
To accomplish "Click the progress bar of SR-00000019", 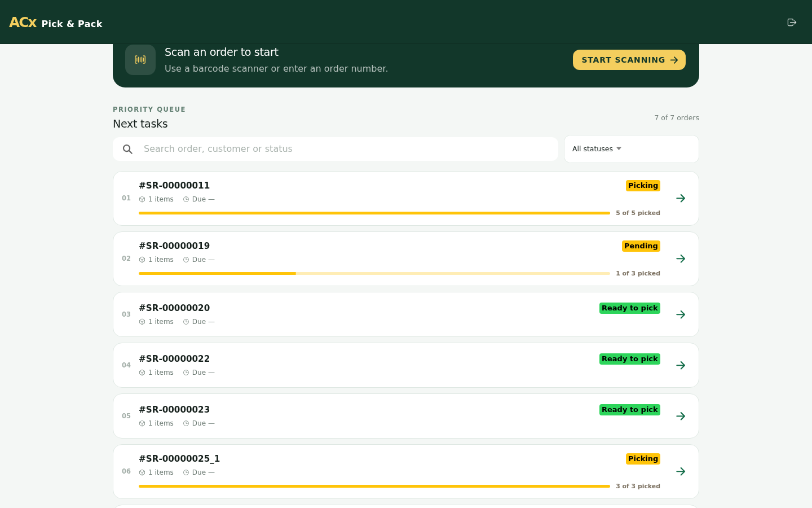I will [374, 273].
